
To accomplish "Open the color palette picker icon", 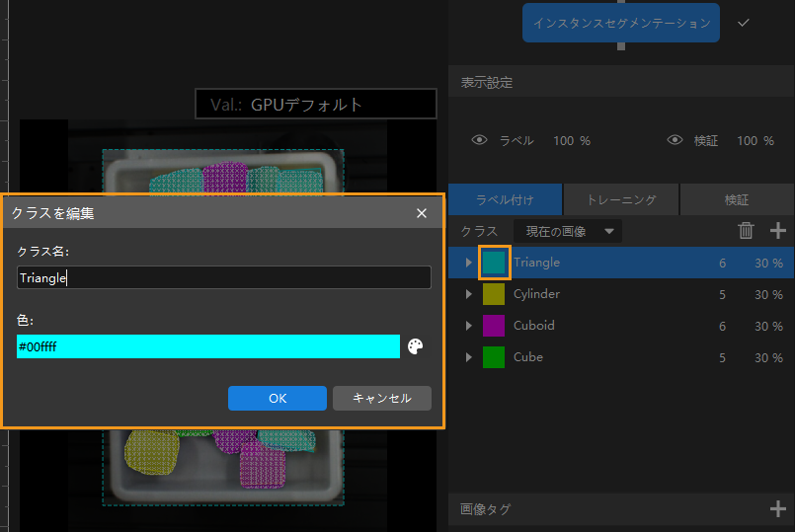I will tap(417, 346).
